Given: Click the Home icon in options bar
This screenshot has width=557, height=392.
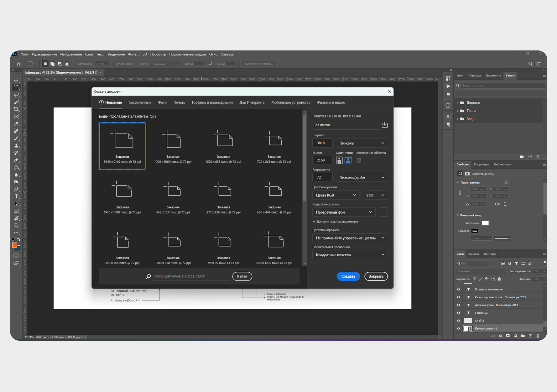Looking at the screenshot, I should pyautogui.click(x=18, y=64).
